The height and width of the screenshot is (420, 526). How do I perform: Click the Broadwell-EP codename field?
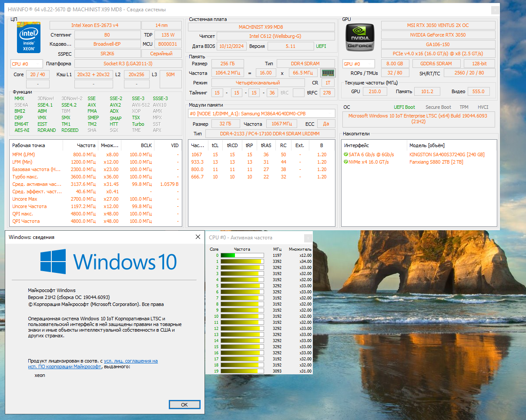pyautogui.click(x=107, y=44)
